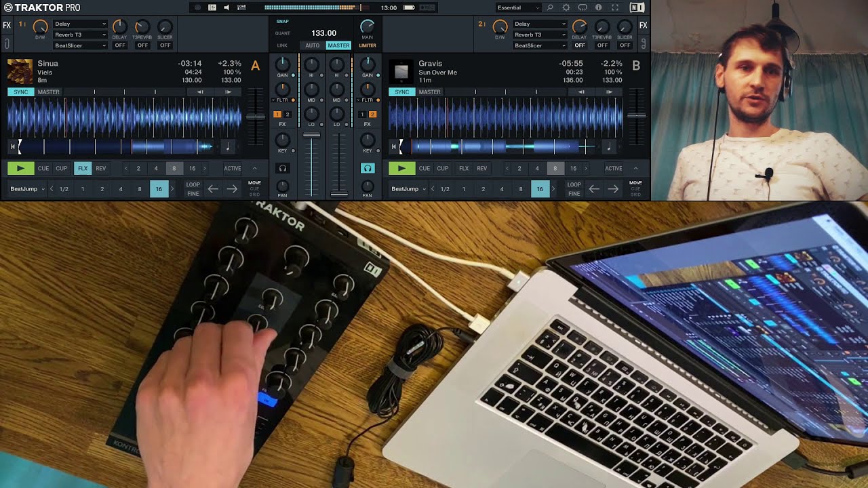Toggle the right FX panel icon

coord(644,26)
